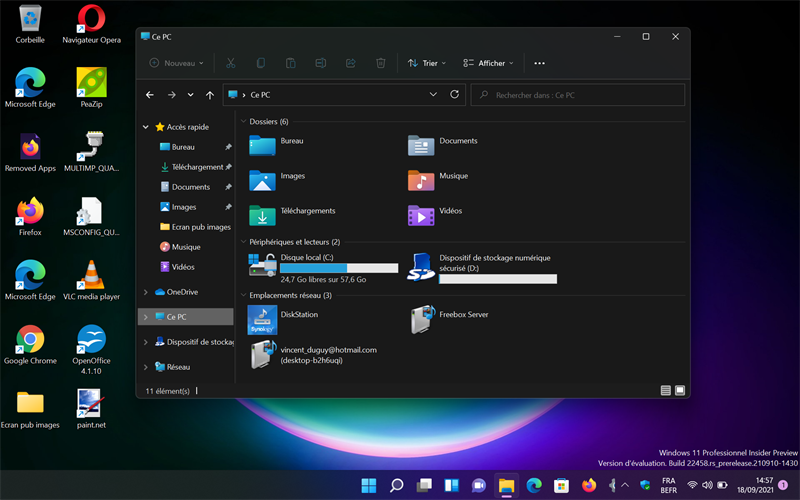The image size is (800, 500).
Task: Click the Nouveau button
Action: (x=176, y=63)
